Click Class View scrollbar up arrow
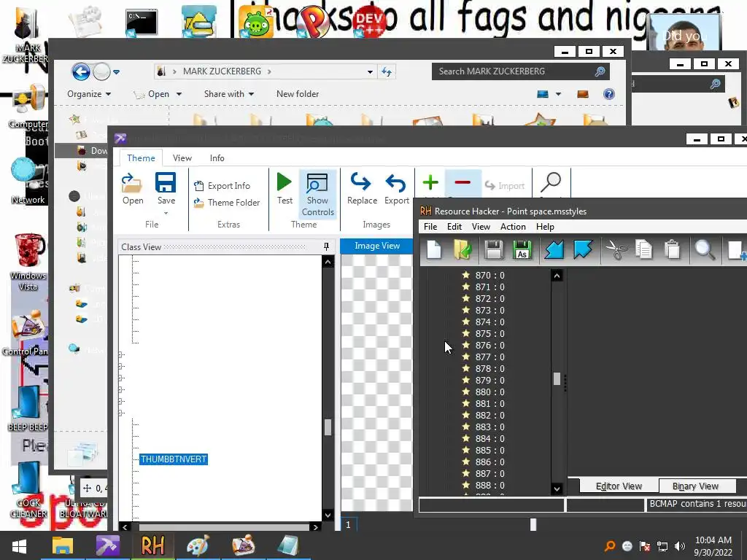The image size is (747, 560). click(328, 262)
